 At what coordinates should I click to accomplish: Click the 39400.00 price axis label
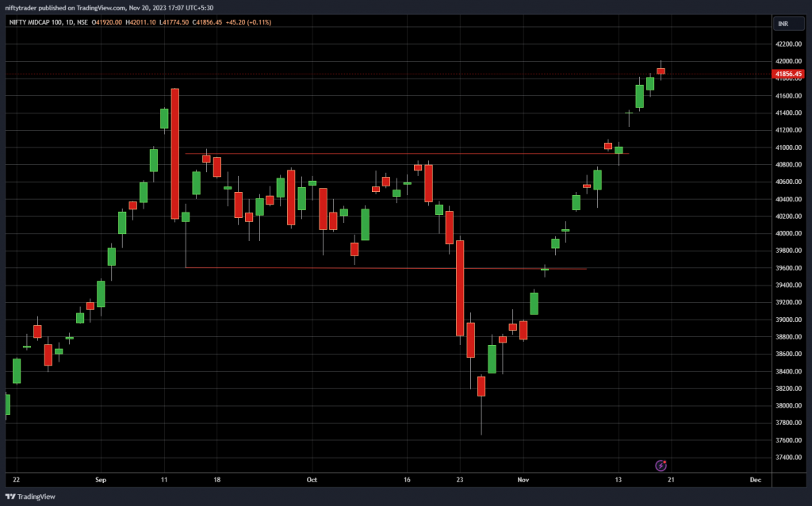pos(788,286)
